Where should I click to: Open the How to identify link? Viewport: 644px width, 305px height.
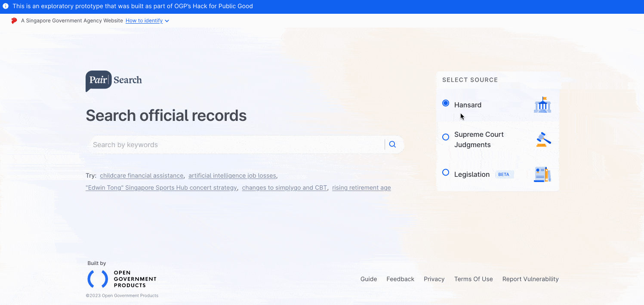click(144, 21)
